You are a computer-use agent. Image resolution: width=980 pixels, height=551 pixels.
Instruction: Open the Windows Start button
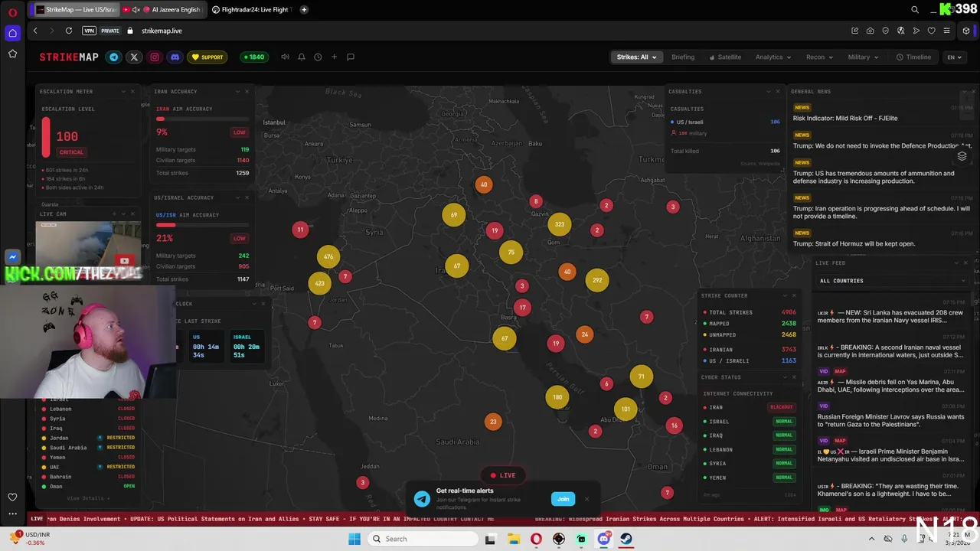(354, 539)
